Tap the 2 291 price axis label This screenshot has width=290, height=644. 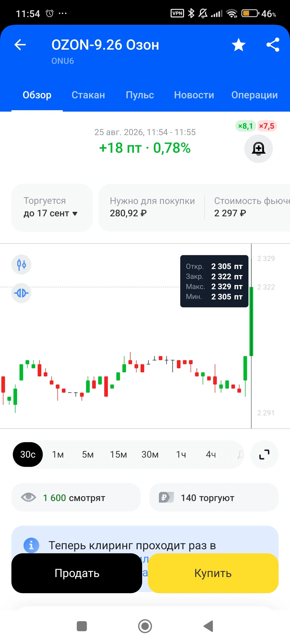[266, 413]
